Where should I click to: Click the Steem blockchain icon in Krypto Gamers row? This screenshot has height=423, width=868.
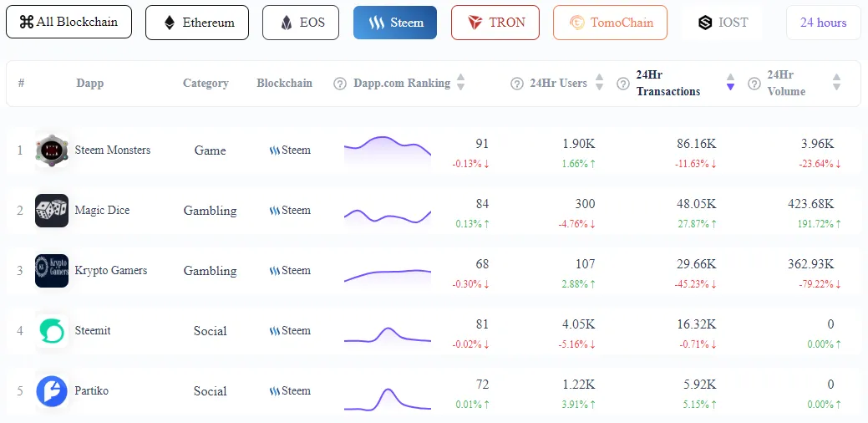click(275, 271)
